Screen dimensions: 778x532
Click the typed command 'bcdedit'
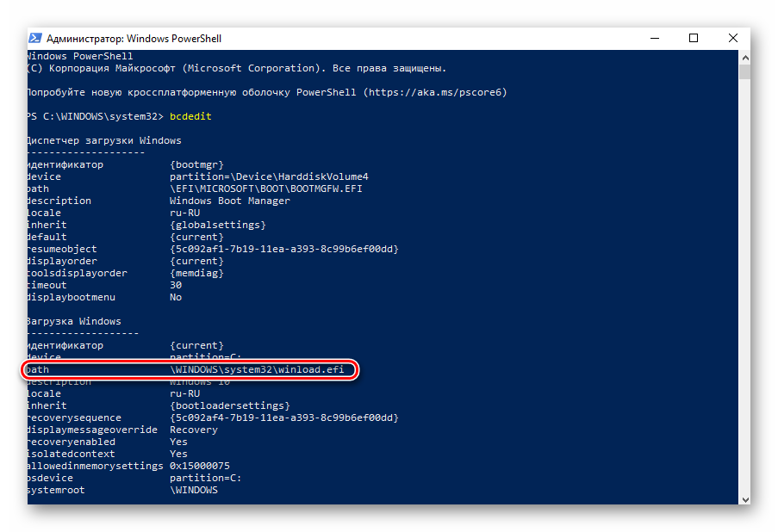click(190, 116)
